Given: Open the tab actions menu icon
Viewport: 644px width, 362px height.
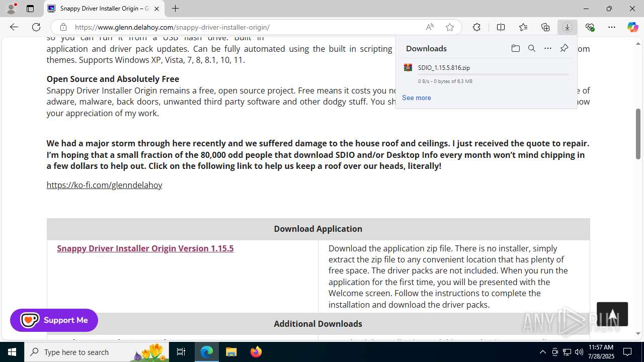Looking at the screenshot, I should pos(30,9).
